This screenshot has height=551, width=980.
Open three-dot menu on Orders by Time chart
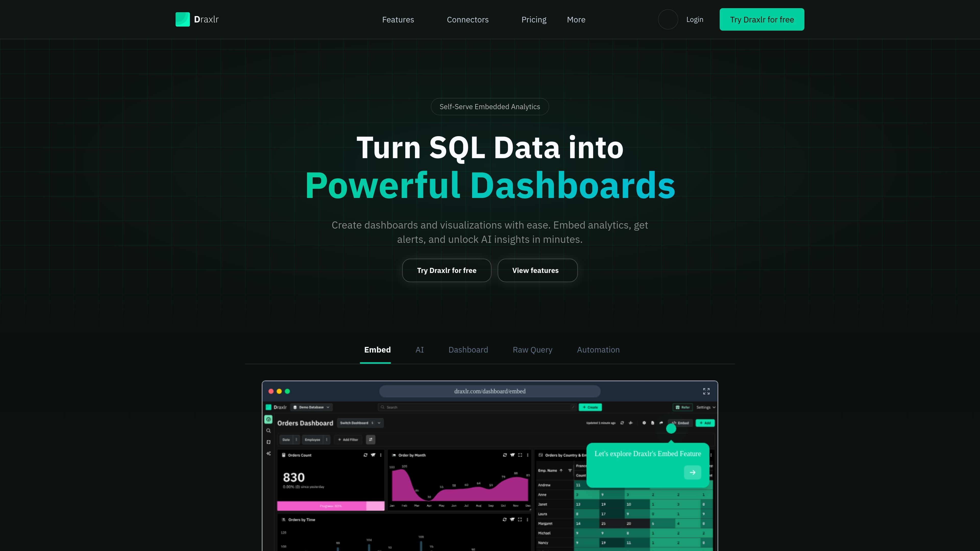coord(527,519)
